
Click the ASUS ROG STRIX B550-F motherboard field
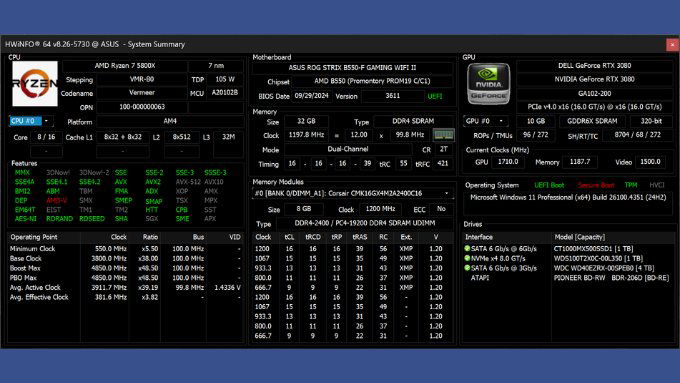(x=352, y=68)
